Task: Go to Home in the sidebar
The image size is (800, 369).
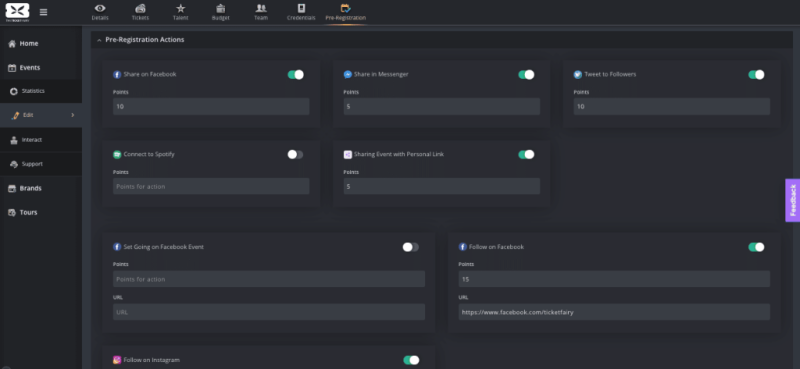Action: (41, 43)
